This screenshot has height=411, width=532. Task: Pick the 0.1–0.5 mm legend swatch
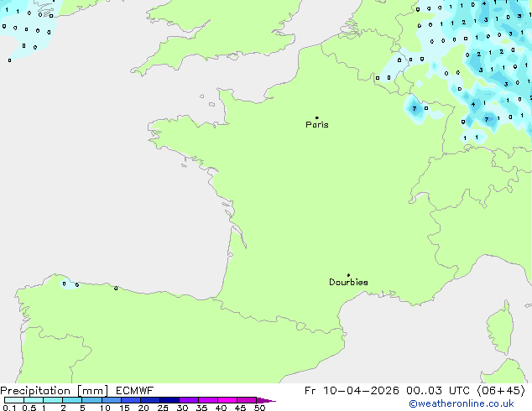click(x=14, y=400)
